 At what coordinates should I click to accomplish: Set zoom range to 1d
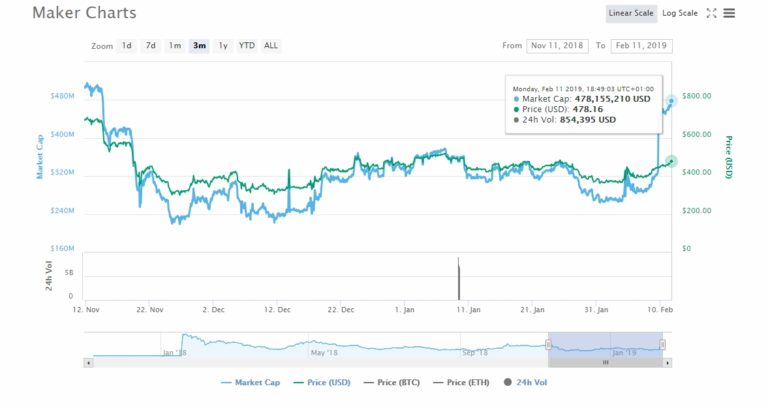click(x=127, y=46)
